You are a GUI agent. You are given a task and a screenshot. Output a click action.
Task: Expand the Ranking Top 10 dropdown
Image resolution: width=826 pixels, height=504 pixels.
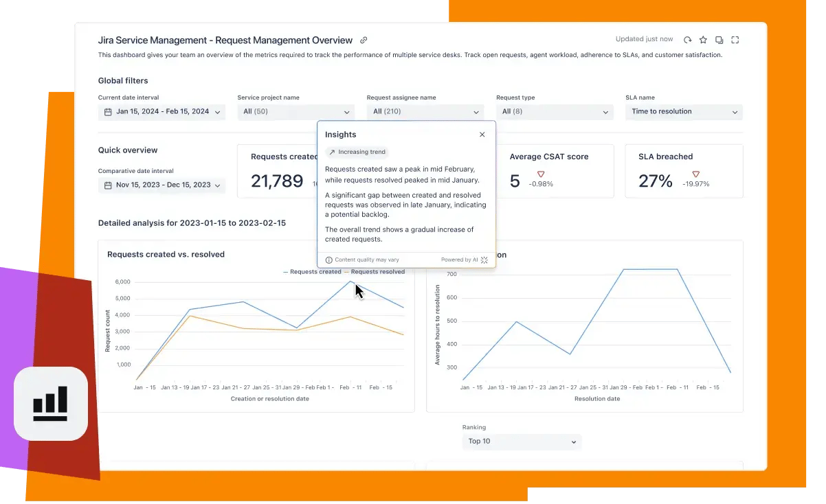point(522,442)
